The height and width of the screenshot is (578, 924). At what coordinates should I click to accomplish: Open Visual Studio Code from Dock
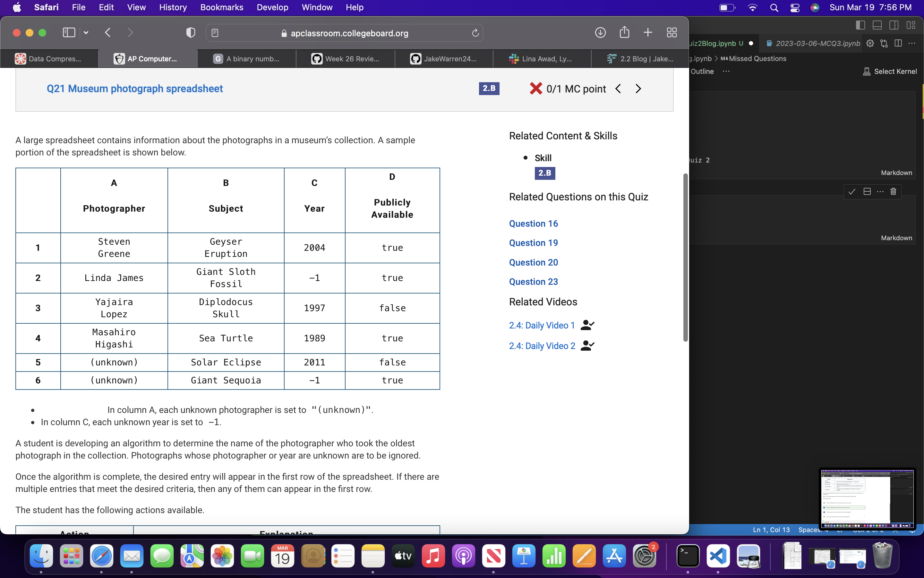718,556
